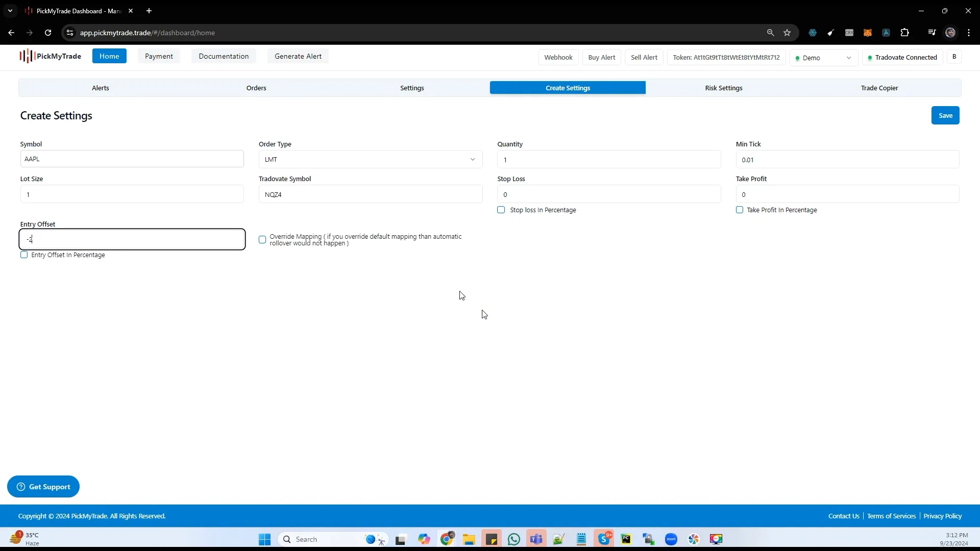Image resolution: width=980 pixels, height=551 pixels.
Task: Click the Get Support chat icon
Action: coord(20,487)
